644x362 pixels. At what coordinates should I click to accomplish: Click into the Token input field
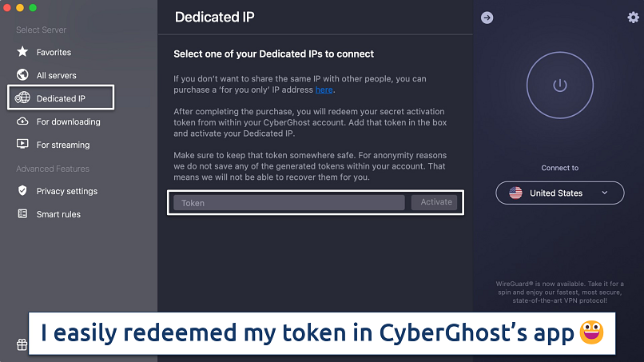289,203
